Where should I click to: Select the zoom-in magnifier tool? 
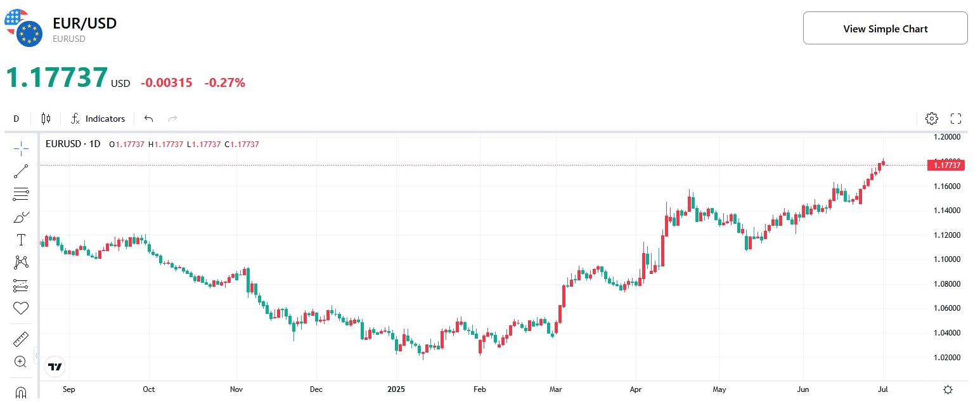pos(21,362)
